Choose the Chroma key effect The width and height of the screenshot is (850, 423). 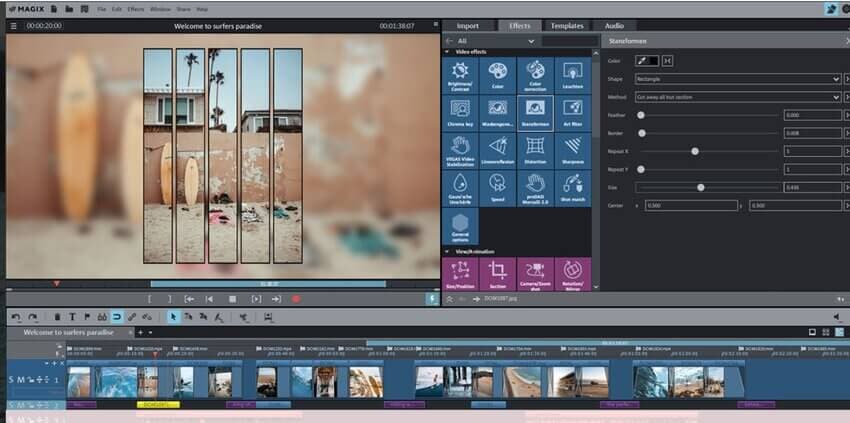(x=460, y=113)
